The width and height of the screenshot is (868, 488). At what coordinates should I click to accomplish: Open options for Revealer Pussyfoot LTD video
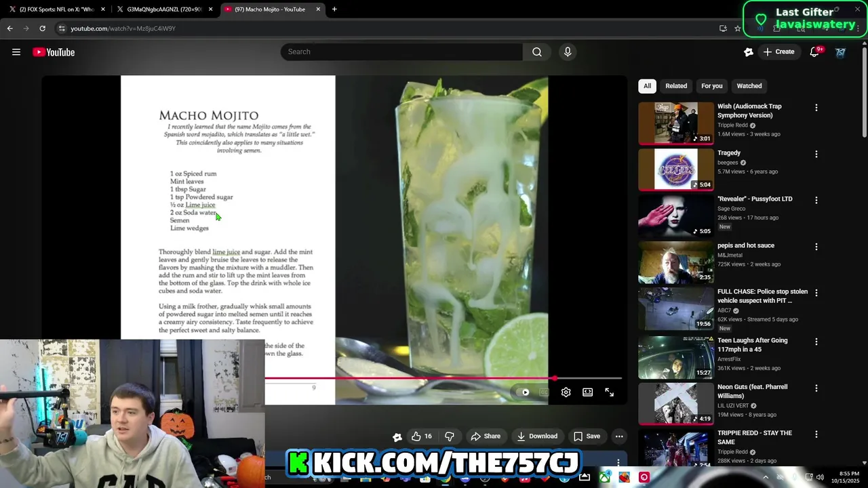pos(816,200)
